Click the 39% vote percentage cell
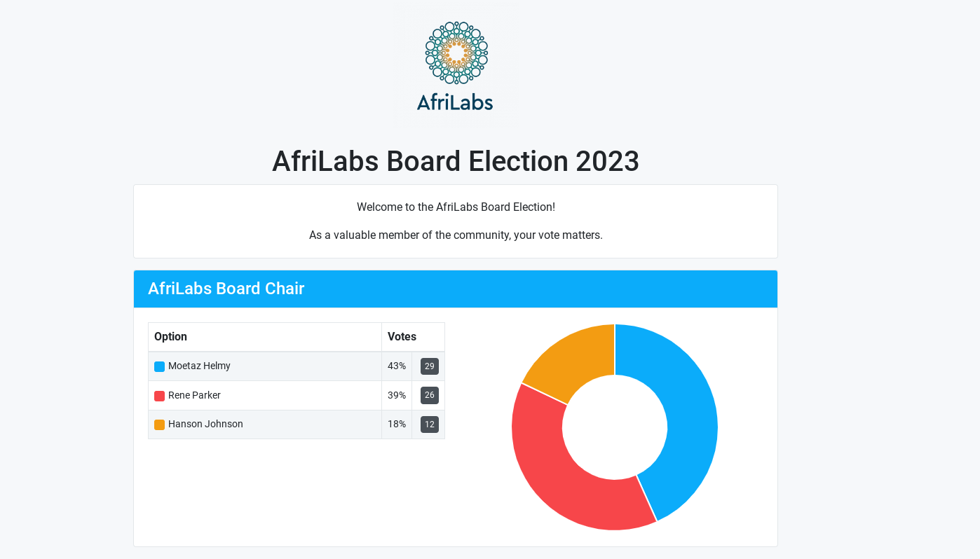Screen dimensions: 980x559 coord(397,395)
